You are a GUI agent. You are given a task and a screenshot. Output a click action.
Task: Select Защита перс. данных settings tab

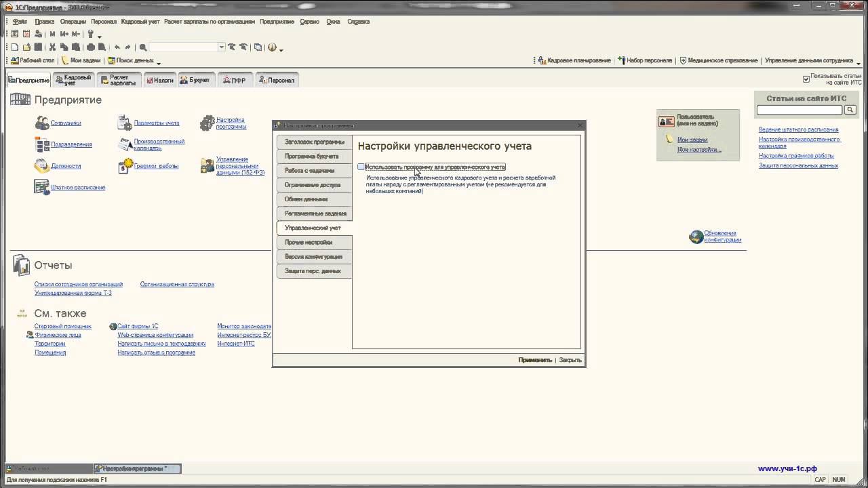[x=314, y=271]
